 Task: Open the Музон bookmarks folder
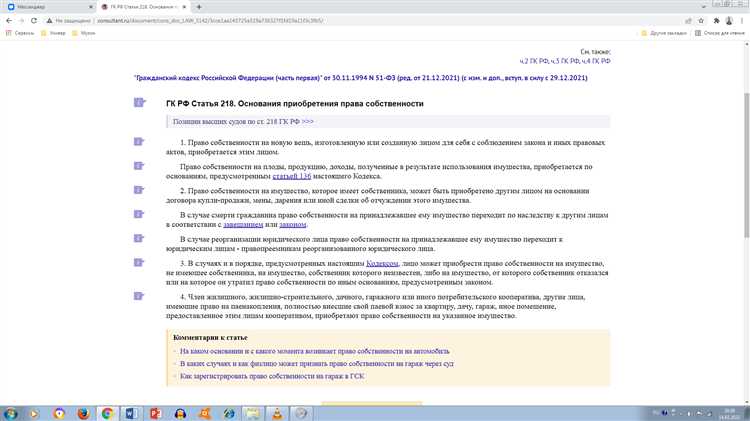[84, 33]
